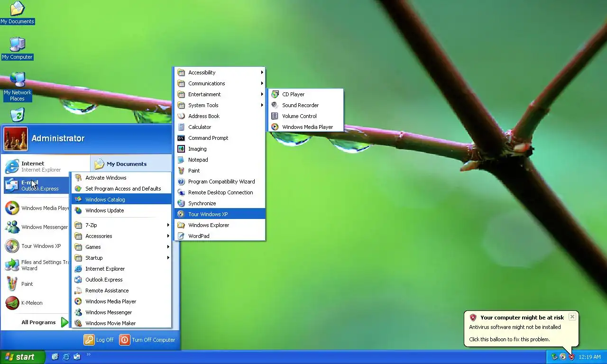This screenshot has width=607, height=364.
Task: Open K-Meleon browser icon in Start menu
Action: pos(12,303)
